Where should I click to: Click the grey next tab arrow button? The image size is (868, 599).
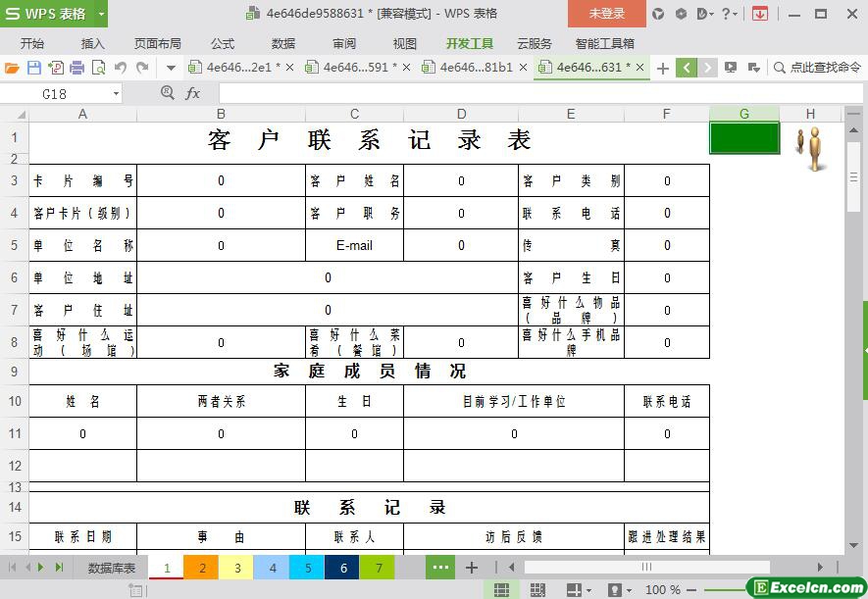(x=707, y=68)
